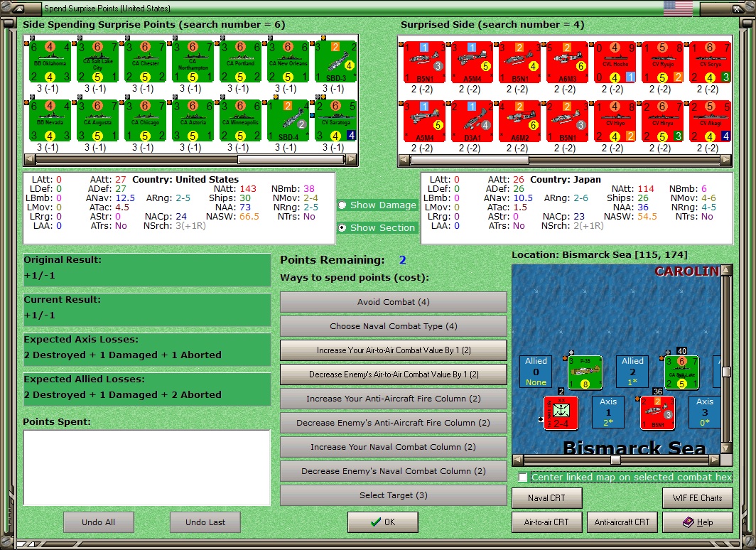Screen dimensions: 756x550
Task: Select the CVL Hosho carrier counter
Action: coord(615,63)
